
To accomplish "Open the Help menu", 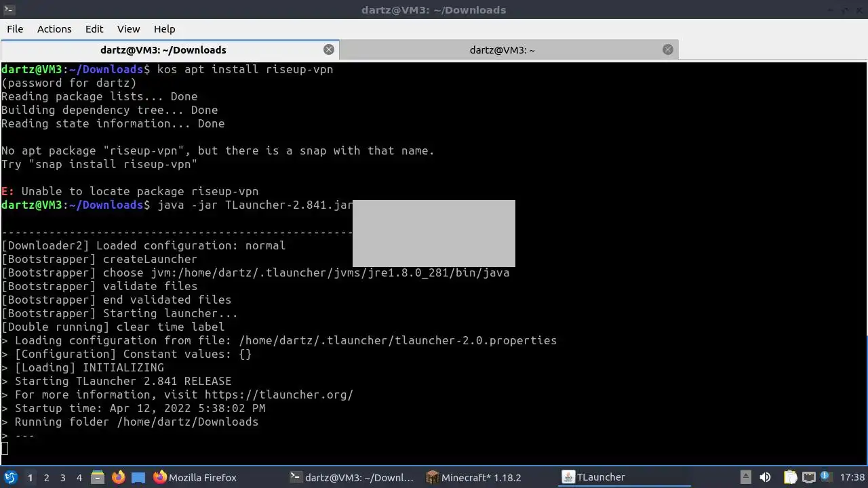I will [164, 29].
